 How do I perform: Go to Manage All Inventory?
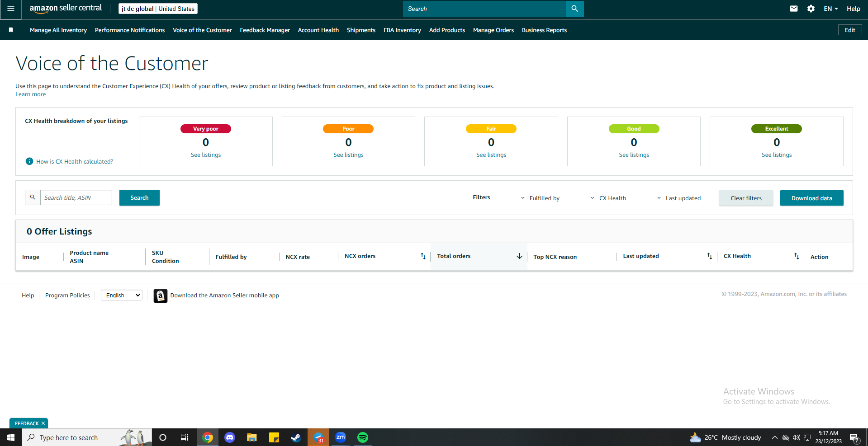click(x=58, y=30)
